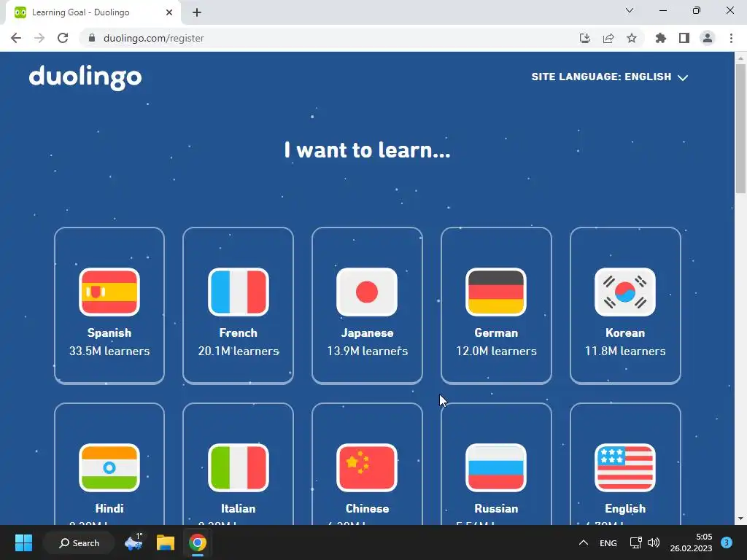Click the ENG input language indicator
The width and height of the screenshot is (747, 560).
tap(608, 542)
